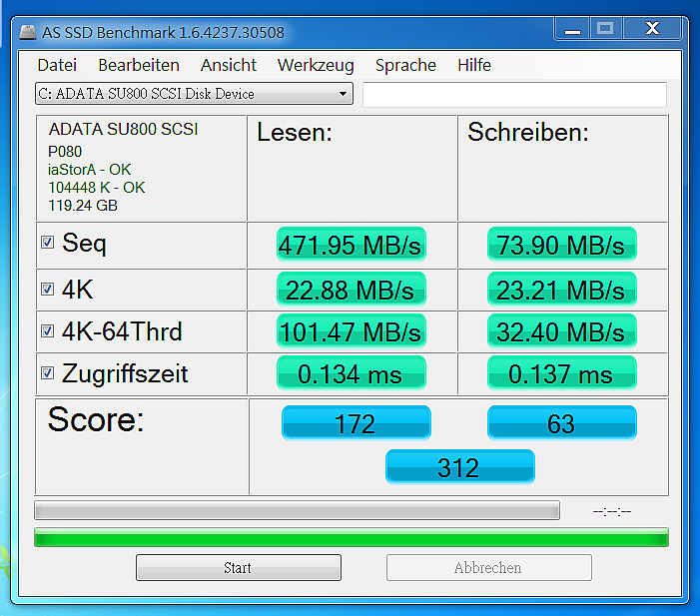Click the Seq write result 73.90 MB/s
The width and height of the screenshot is (700, 616).
coord(562,245)
